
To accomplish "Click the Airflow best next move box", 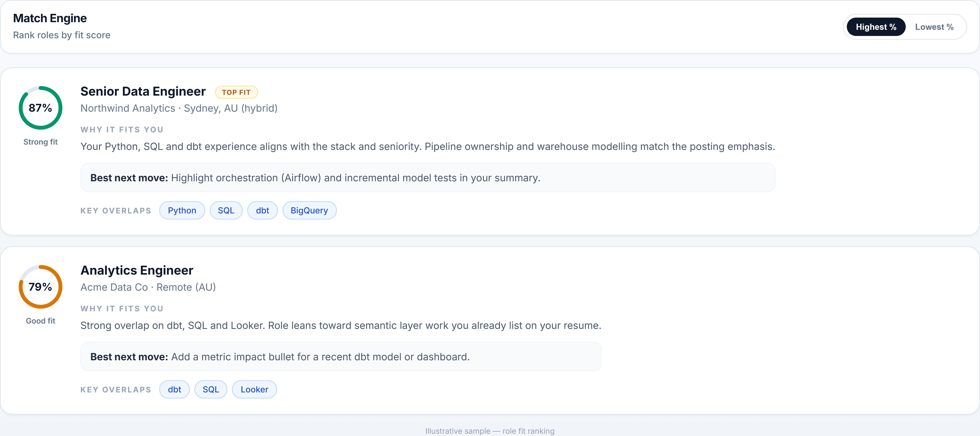I will 428,178.
